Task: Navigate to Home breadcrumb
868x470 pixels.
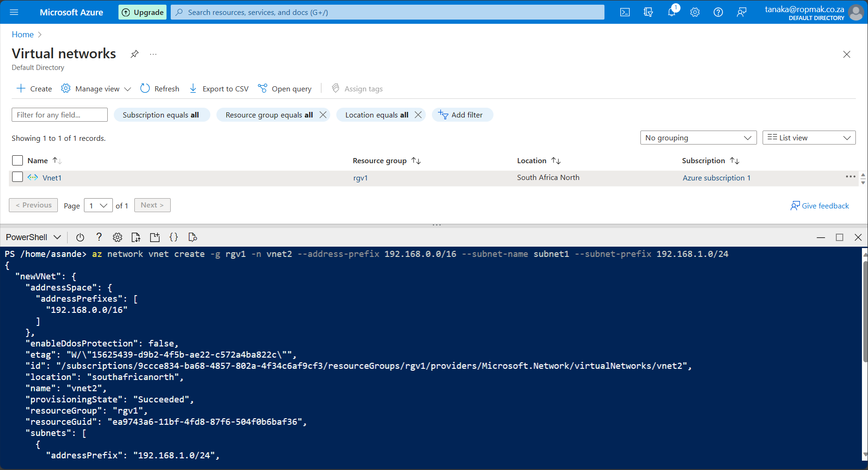Action: coord(22,35)
